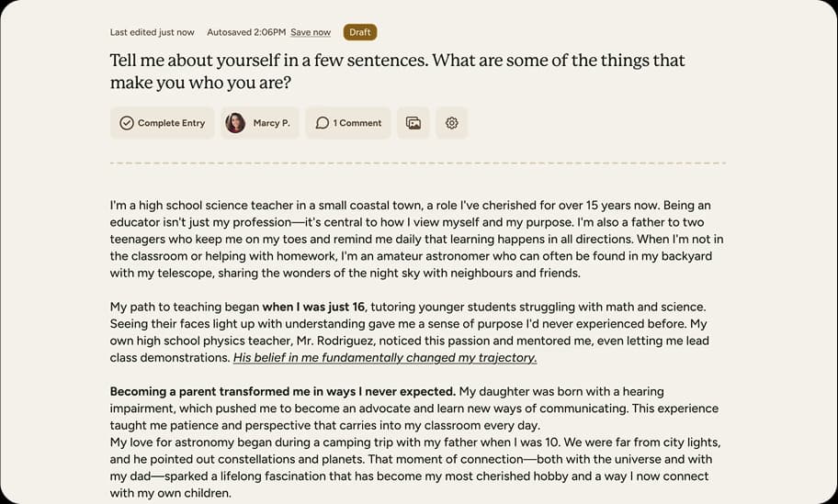Click the "Autosaved 2:06PM" status text

click(x=245, y=32)
